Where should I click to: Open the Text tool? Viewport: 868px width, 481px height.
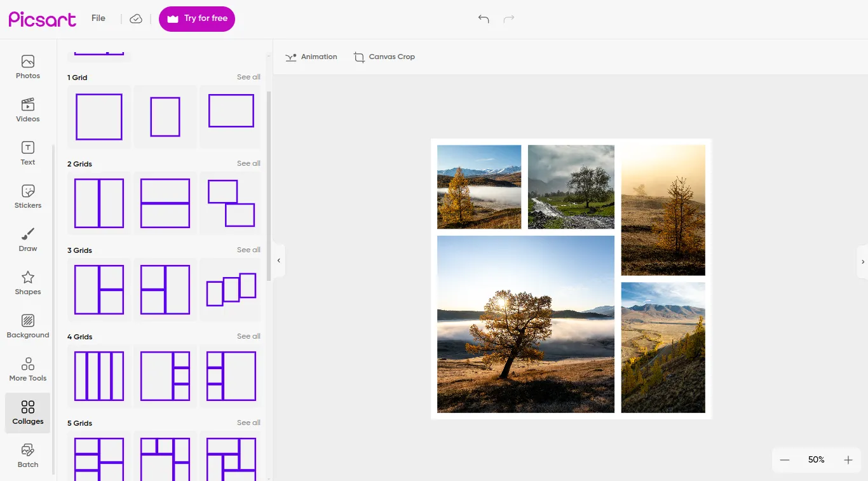[27, 153]
